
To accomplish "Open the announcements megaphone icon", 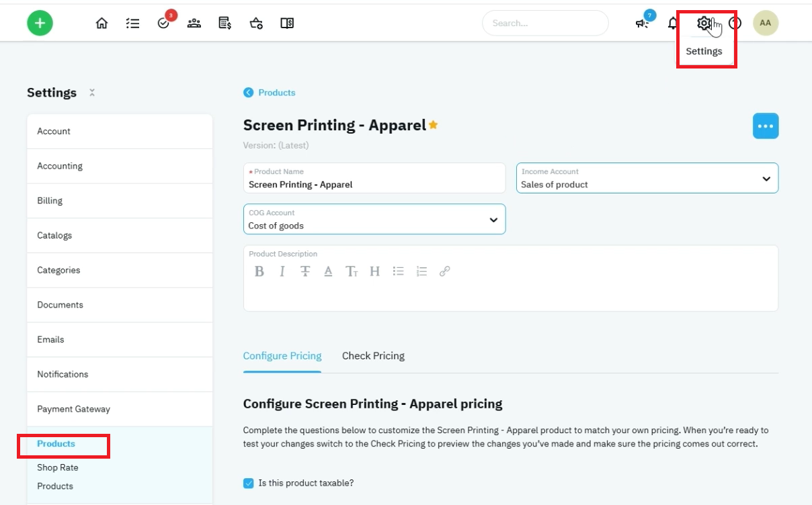I will [x=642, y=24].
